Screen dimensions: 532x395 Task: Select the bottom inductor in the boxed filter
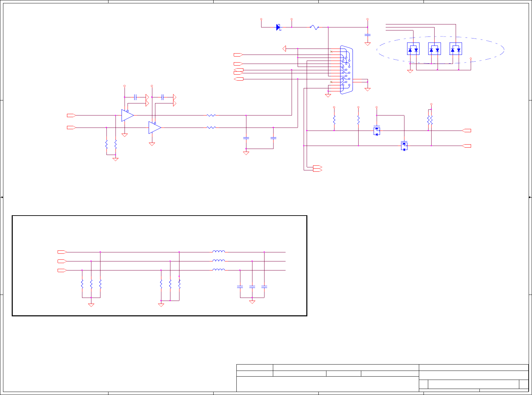click(x=219, y=269)
